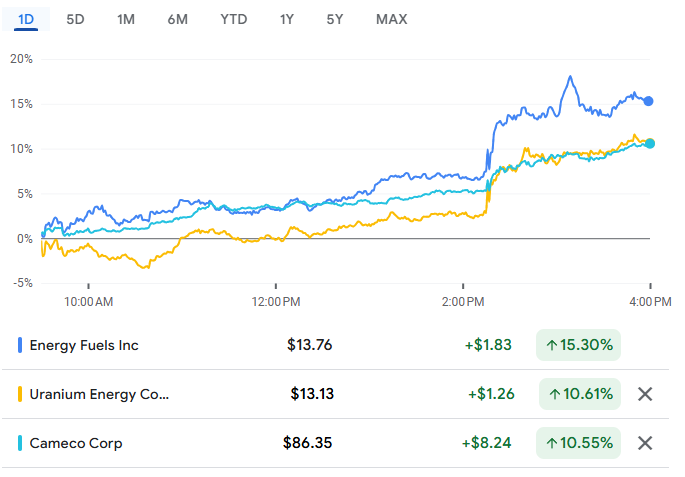685x477 pixels.
Task: Click the blue endpoint dot on chart
Action: [649, 101]
